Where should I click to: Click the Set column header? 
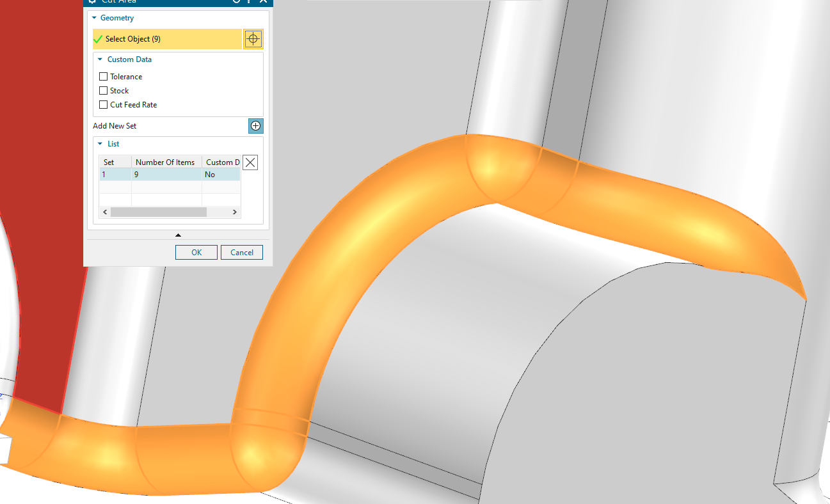115,162
